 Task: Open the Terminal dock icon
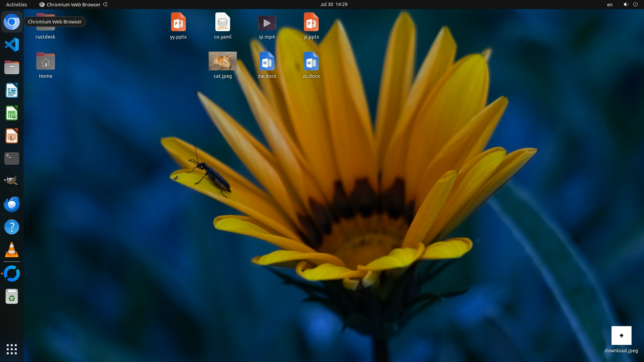[12, 159]
